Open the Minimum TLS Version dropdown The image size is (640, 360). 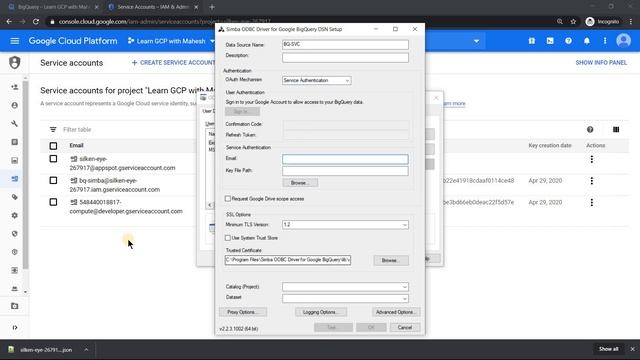click(x=345, y=225)
